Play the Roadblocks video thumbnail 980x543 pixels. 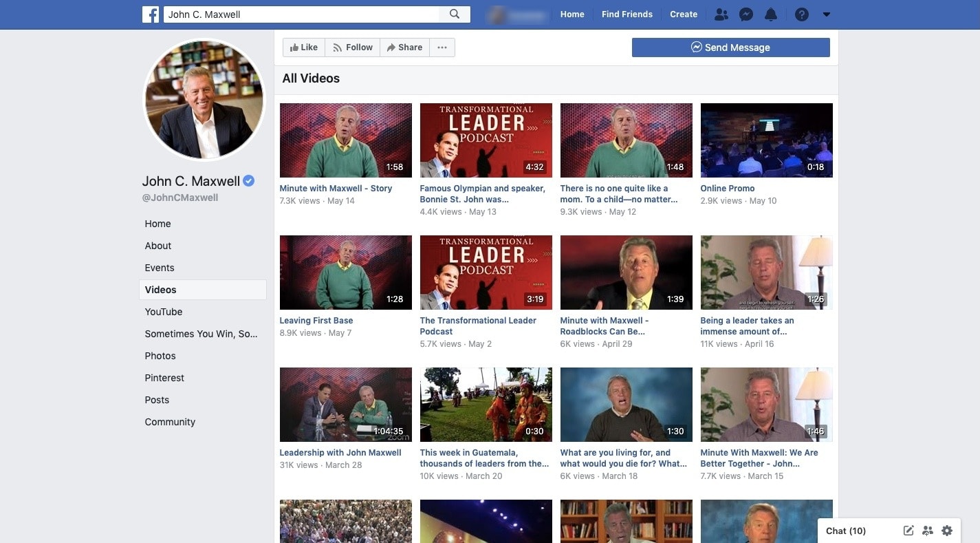tap(627, 273)
